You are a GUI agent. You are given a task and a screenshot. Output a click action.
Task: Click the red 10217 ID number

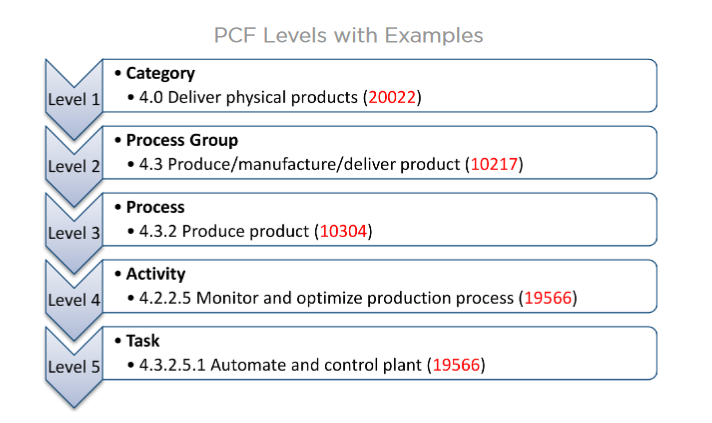point(494,164)
